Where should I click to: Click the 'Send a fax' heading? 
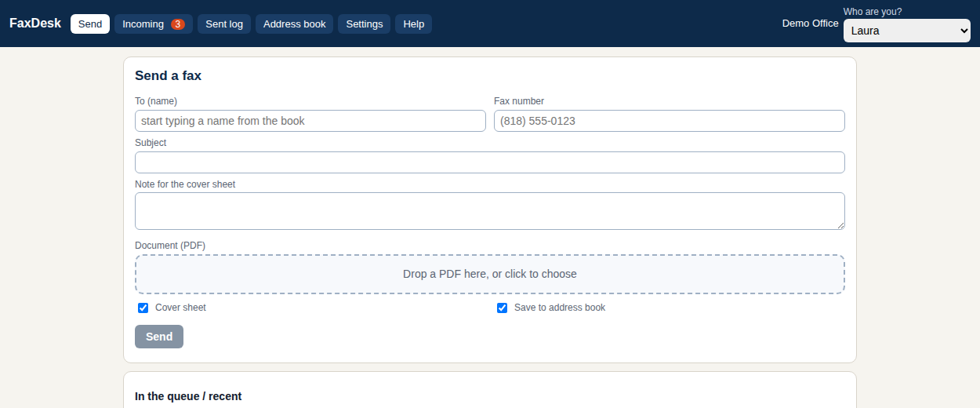coord(168,76)
